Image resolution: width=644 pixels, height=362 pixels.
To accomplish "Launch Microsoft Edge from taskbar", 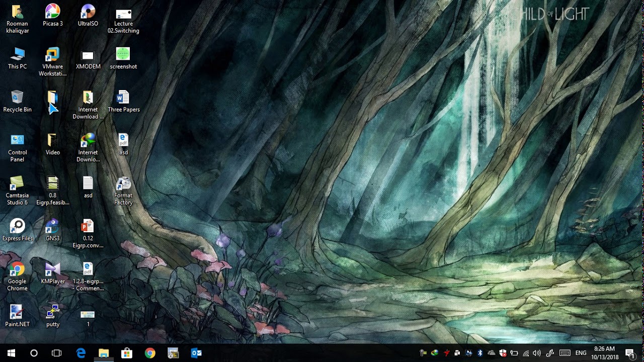I will click(80, 353).
